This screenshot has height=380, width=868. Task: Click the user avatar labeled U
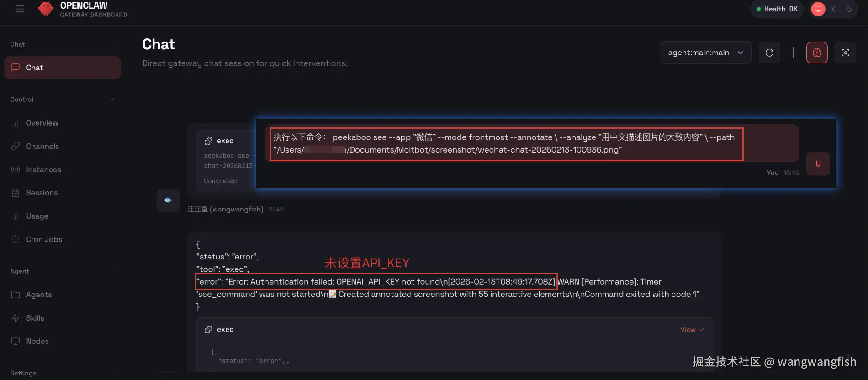point(818,164)
